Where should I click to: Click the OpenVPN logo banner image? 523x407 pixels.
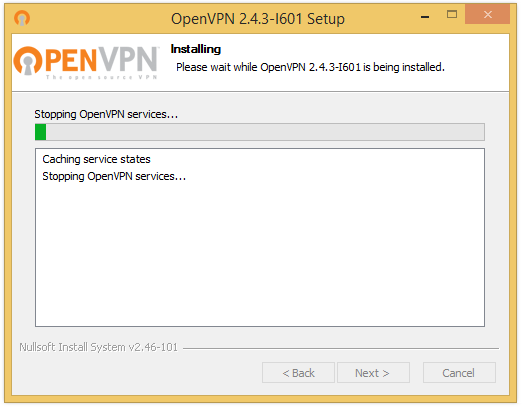(86, 62)
